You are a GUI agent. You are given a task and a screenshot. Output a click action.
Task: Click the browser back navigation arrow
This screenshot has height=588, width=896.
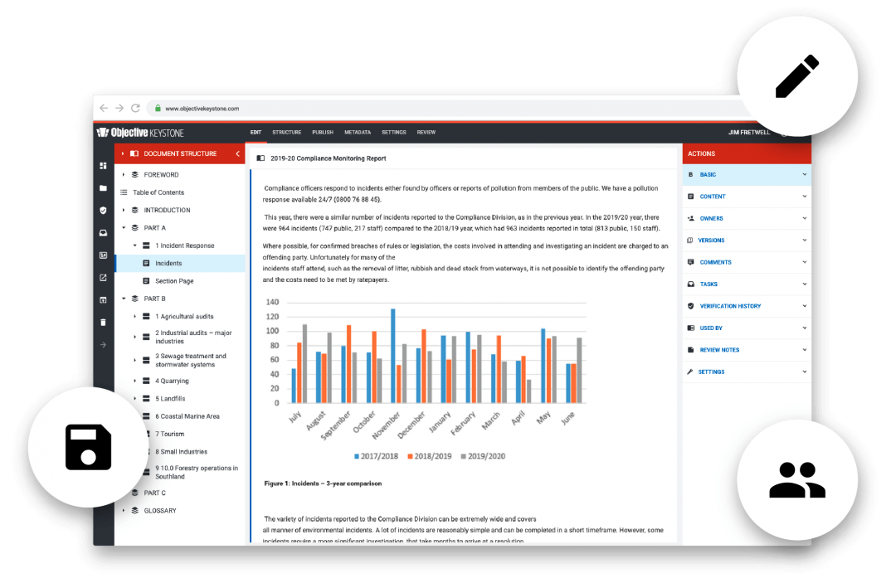coord(103,108)
